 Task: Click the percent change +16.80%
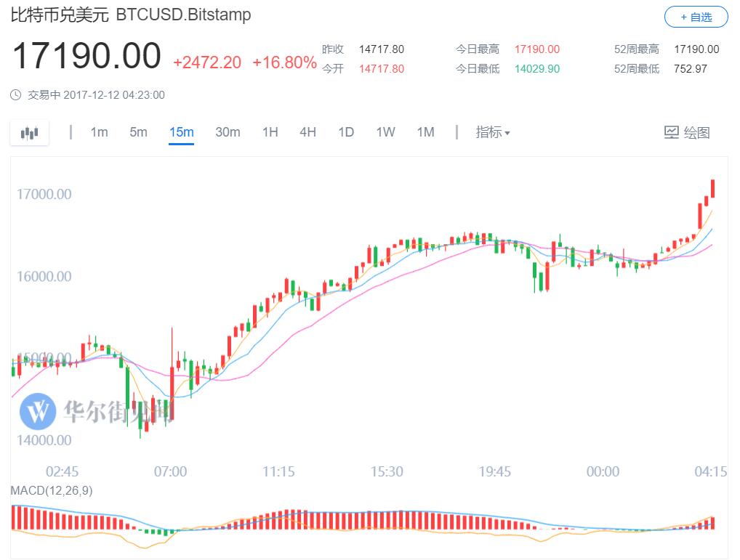coord(284,62)
